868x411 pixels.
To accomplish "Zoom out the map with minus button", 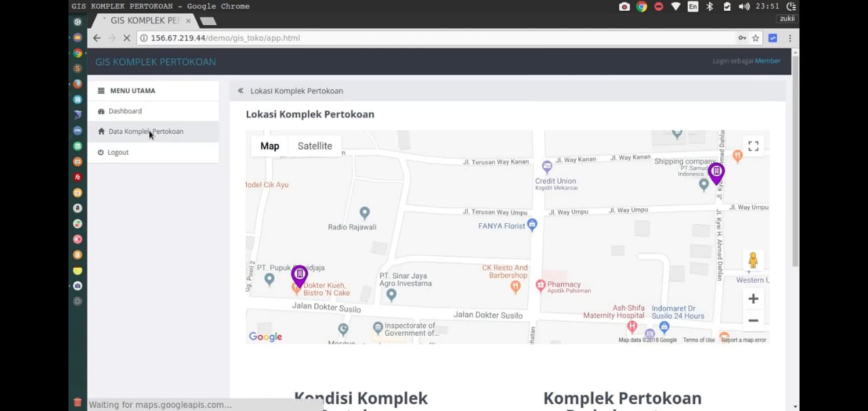I will click(x=753, y=321).
